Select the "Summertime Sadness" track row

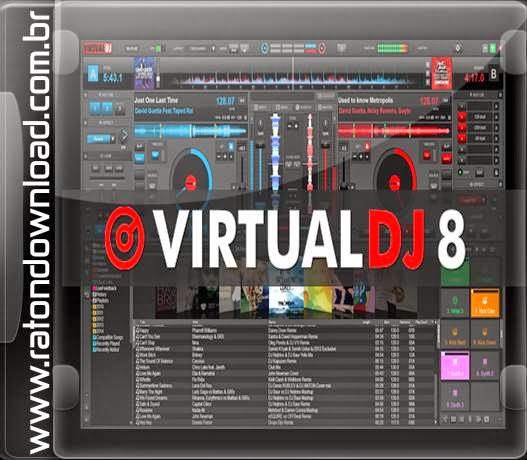click(285, 386)
